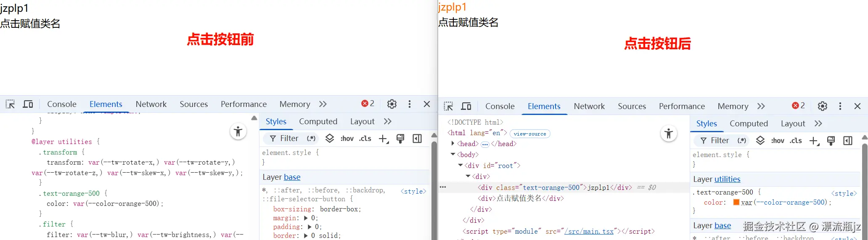Click filter funnel icon in left Styles pane
The width and height of the screenshot is (868, 240).
click(273, 139)
